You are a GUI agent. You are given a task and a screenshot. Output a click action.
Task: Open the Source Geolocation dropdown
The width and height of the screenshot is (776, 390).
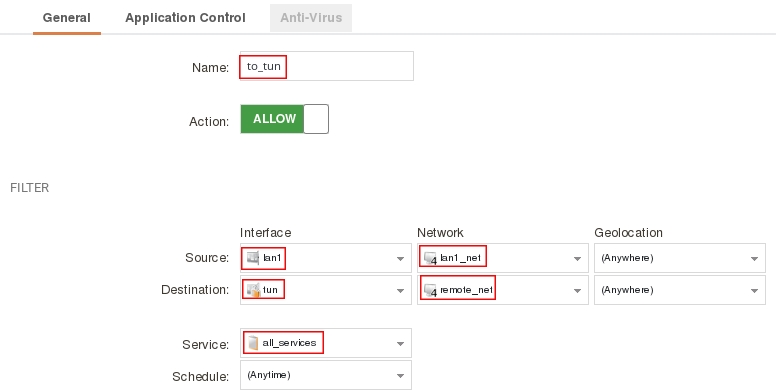point(680,258)
